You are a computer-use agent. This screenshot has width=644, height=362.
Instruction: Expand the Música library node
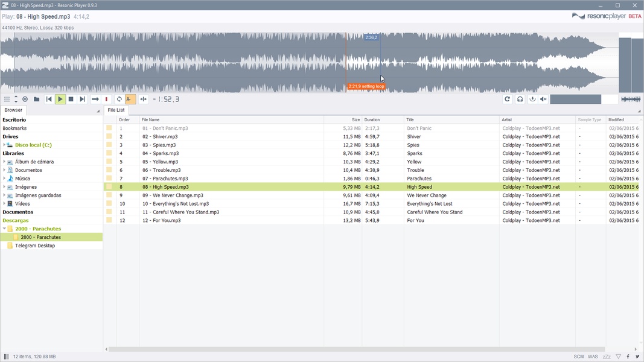pos(4,179)
